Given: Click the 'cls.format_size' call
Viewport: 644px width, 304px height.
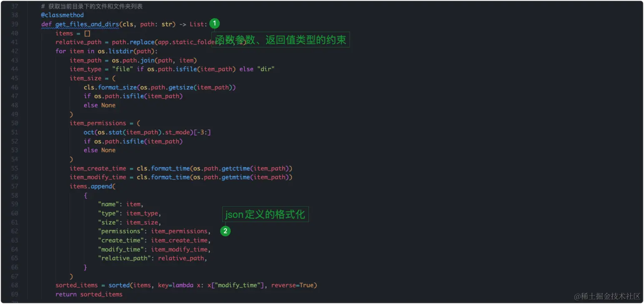Looking at the screenshot, I should [x=110, y=87].
